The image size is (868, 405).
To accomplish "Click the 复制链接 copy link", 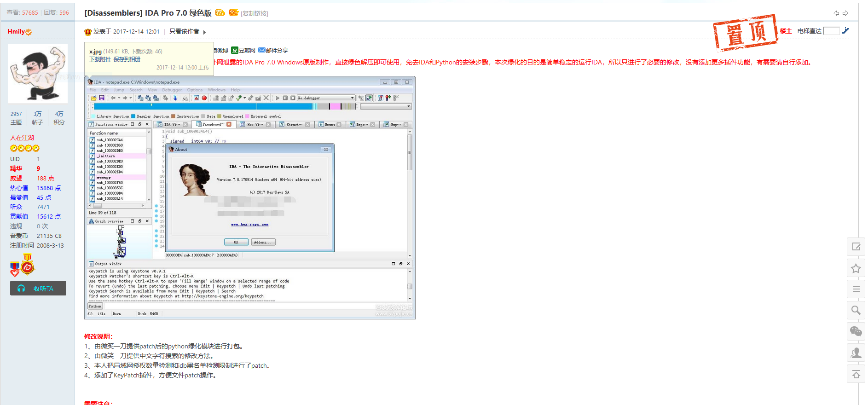I will pyautogui.click(x=255, y=13).
